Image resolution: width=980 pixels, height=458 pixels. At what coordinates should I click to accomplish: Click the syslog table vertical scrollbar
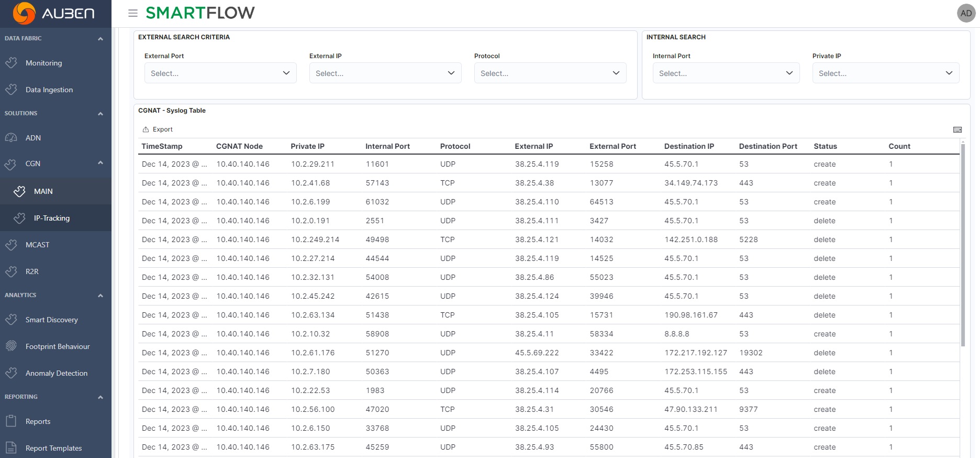pos(962,246)
